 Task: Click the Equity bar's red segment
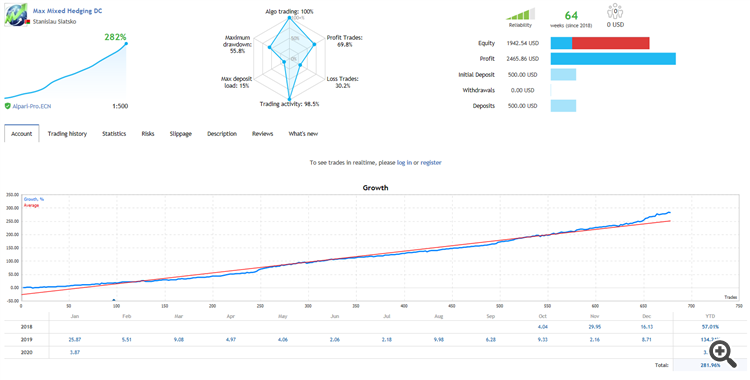click(610, 43)
